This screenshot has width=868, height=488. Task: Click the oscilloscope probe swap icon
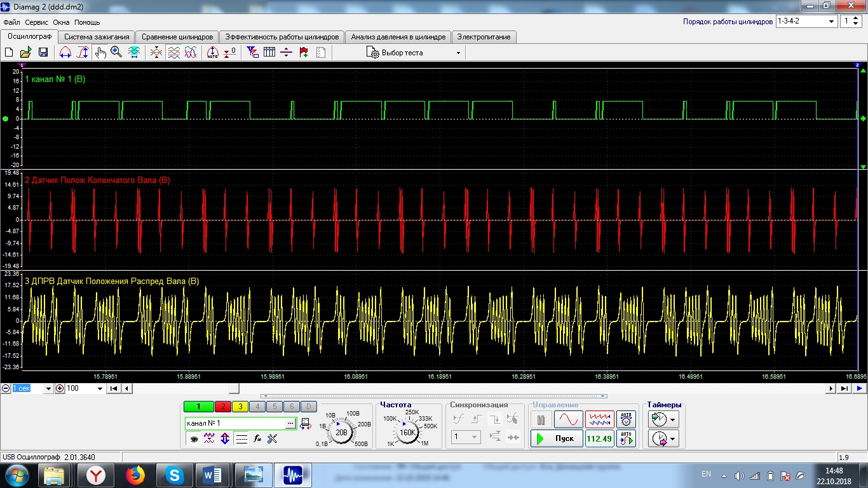(306, 423)
